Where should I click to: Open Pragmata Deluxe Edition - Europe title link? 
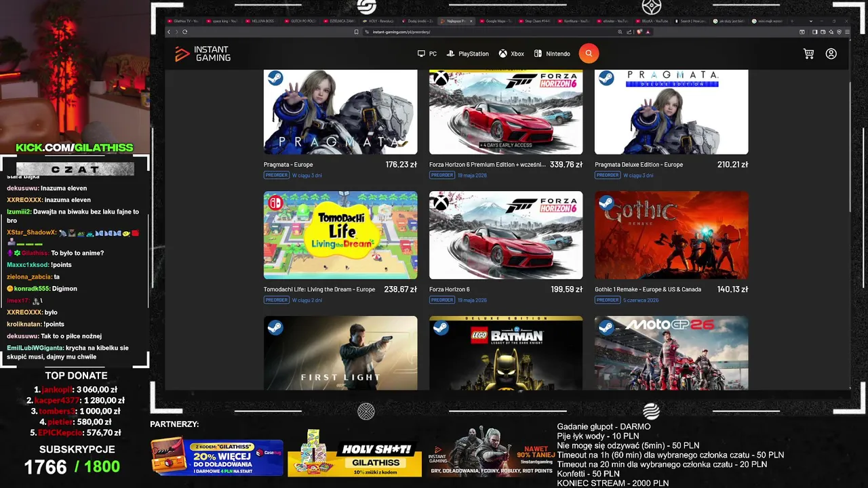point(639,165)
